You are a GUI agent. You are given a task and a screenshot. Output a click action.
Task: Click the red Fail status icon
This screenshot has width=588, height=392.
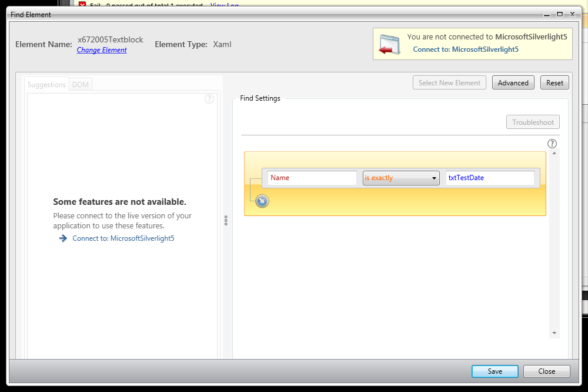(83, 5)
